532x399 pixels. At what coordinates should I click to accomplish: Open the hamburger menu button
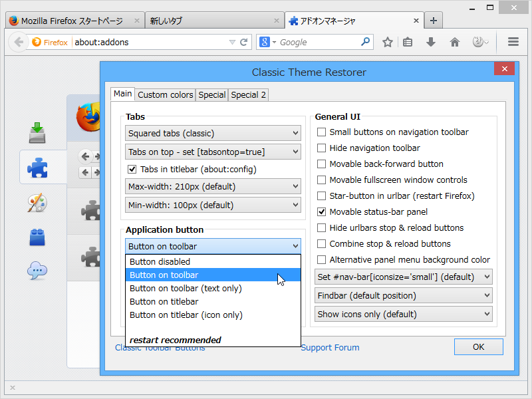click(x=513, y=42)
